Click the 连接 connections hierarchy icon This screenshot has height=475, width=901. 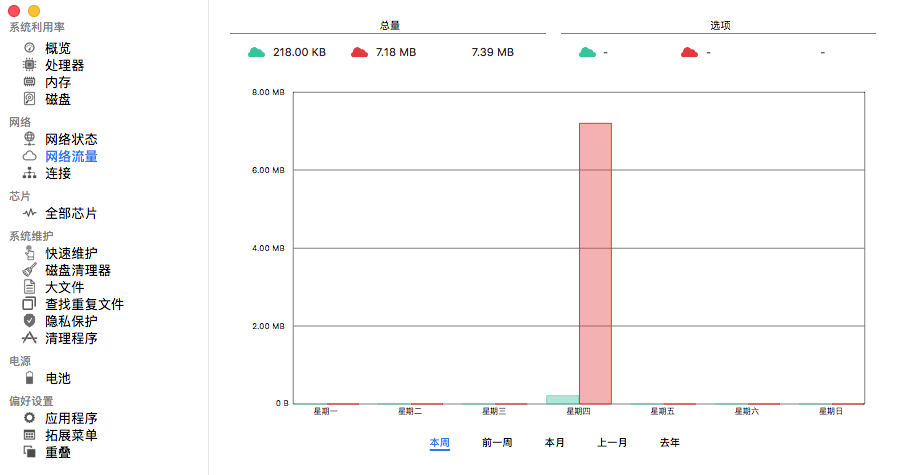click(29, 173)
